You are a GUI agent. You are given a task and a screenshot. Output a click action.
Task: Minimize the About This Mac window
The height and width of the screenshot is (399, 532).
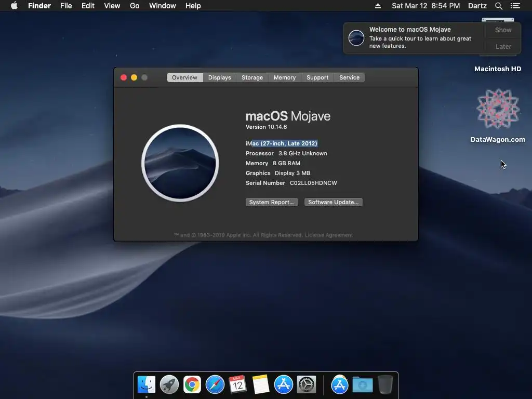coord(134,77)
